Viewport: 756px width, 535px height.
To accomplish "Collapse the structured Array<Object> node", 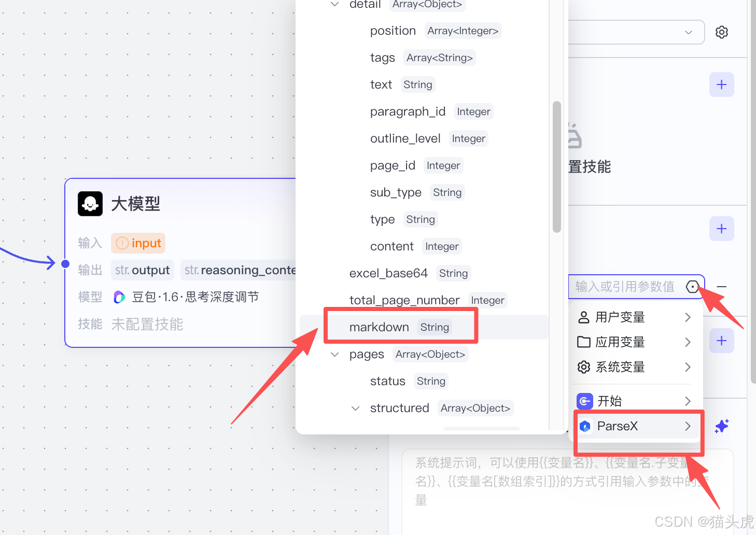I will [355, 408].
